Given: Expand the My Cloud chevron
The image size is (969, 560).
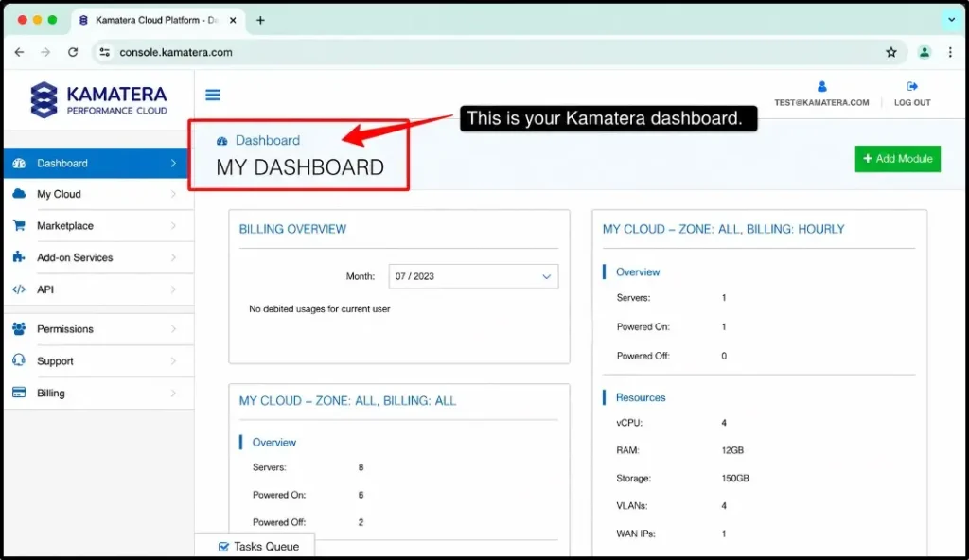Looking at the screenshot, I should [174, 194].
